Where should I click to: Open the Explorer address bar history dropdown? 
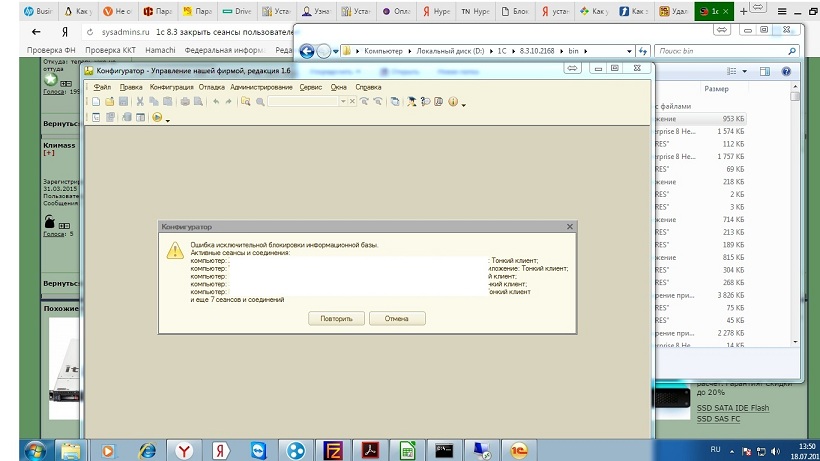point(629,51)
